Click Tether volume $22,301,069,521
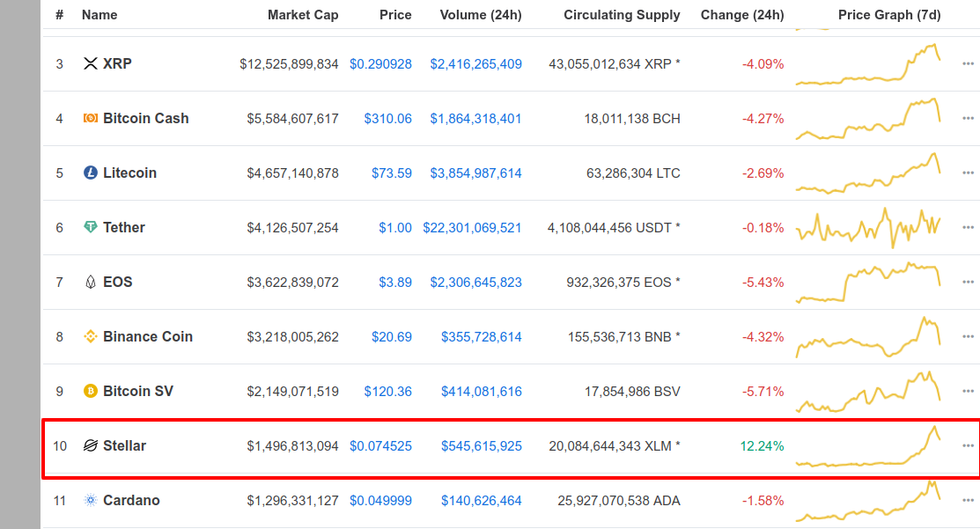980x529 pixels. point(473,228)
